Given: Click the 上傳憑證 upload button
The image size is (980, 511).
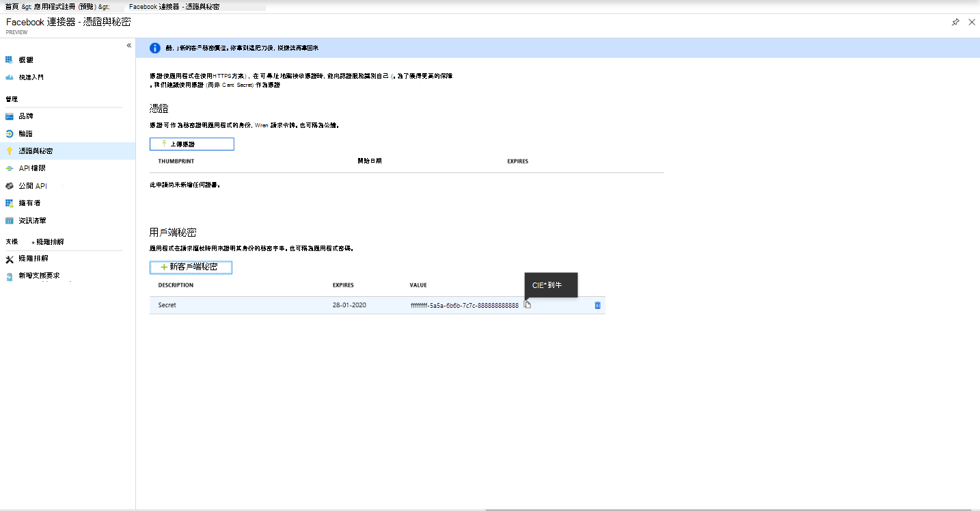Looking at the screenshot, I should coord(192,144).
